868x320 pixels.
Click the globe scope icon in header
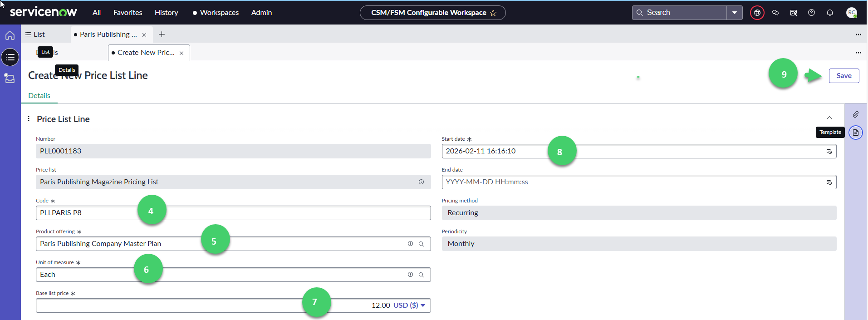click(757, 13)
